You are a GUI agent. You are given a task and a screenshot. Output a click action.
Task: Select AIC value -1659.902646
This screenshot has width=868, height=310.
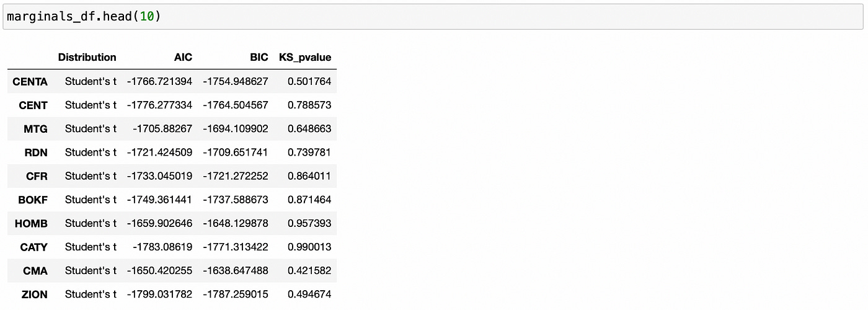pos(160,223)
